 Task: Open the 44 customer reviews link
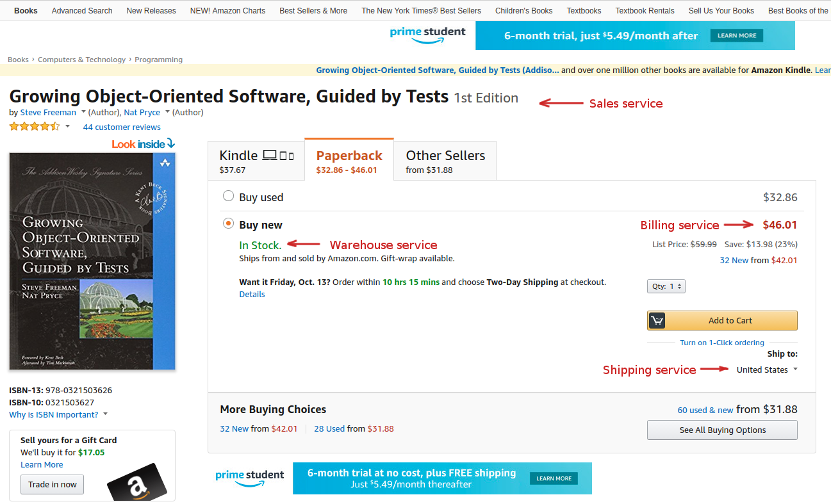coord(122,127)
